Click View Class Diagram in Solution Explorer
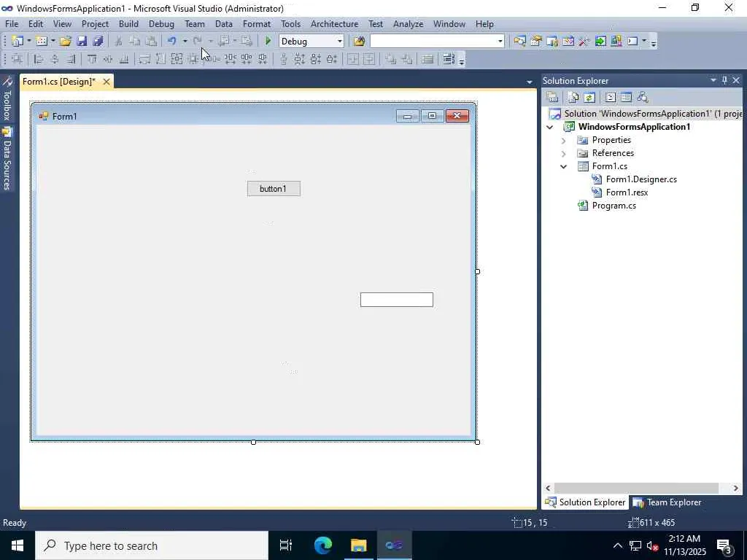The image size is (747, 560). (x=643, y=98)
